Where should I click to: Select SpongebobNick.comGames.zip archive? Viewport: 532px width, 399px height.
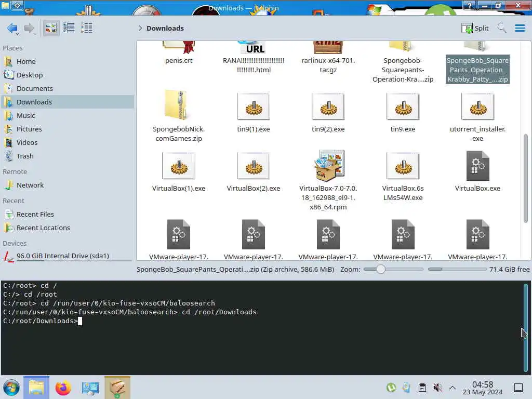[x=179, y=116]
